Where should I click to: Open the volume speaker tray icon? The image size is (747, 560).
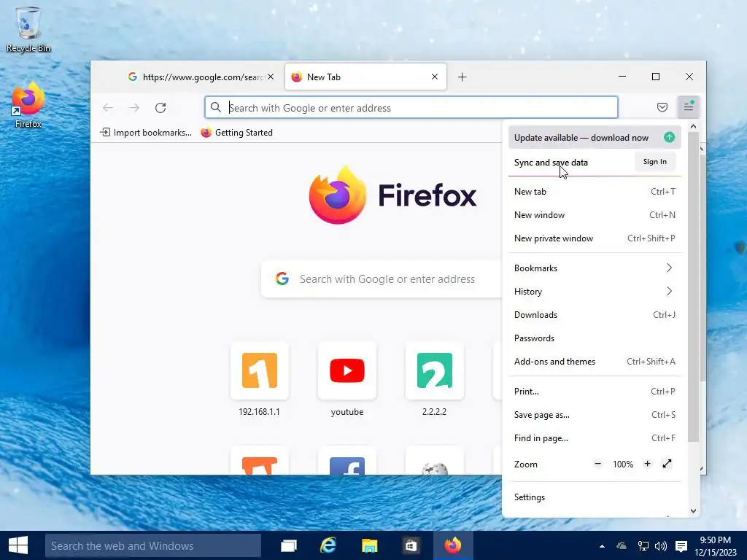tap(661, 546)
